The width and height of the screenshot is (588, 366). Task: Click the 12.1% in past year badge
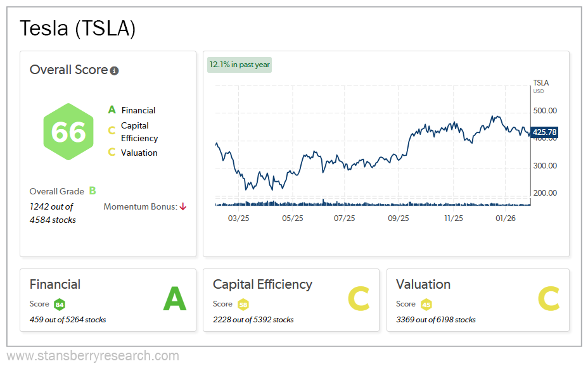click(x=239, y=65)
